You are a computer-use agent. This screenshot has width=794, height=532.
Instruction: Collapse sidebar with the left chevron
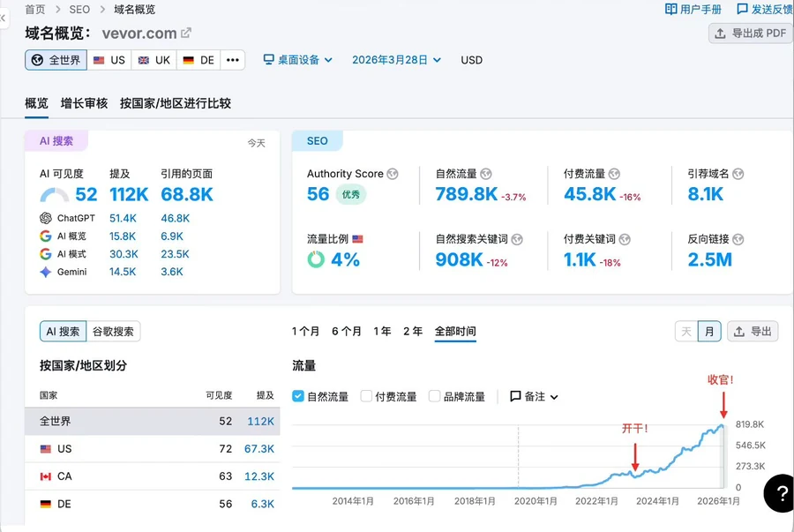pos(3,19)
